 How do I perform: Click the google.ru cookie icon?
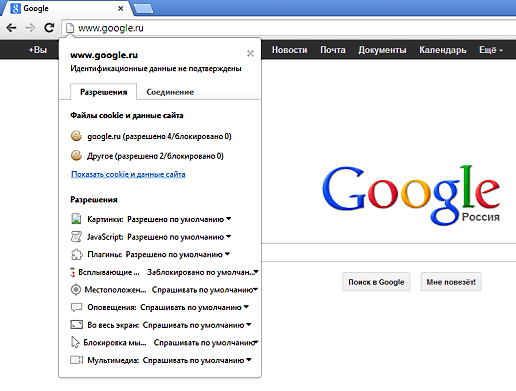tap(76, 136)
